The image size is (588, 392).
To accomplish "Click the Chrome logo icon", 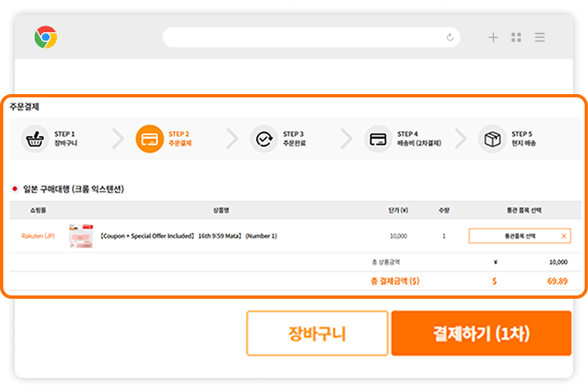I will [45, 37].
